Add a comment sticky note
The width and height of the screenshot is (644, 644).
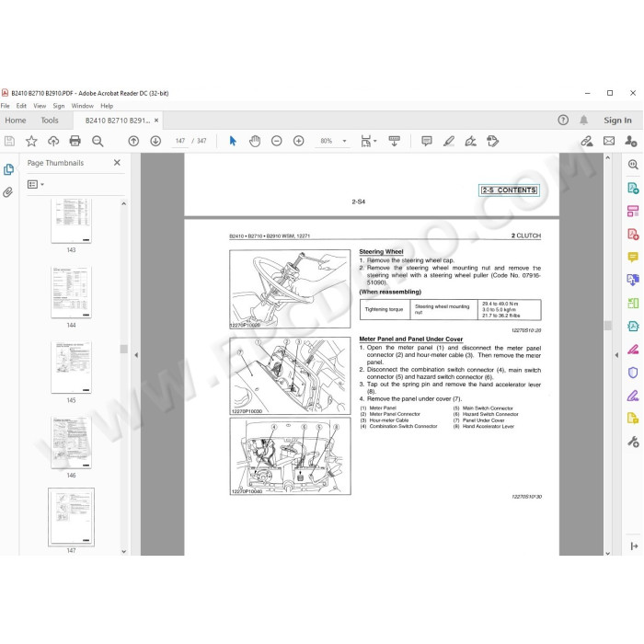(427, 142)
